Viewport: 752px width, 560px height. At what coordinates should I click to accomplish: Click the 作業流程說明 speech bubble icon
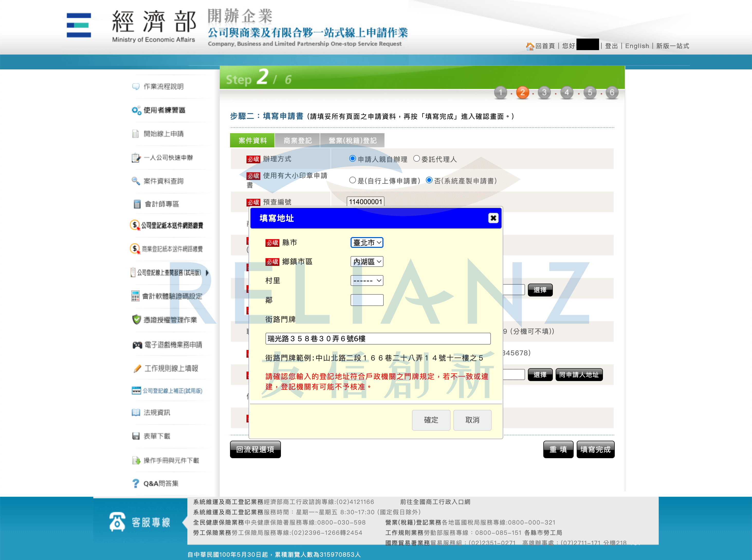[x=136, y=86]
